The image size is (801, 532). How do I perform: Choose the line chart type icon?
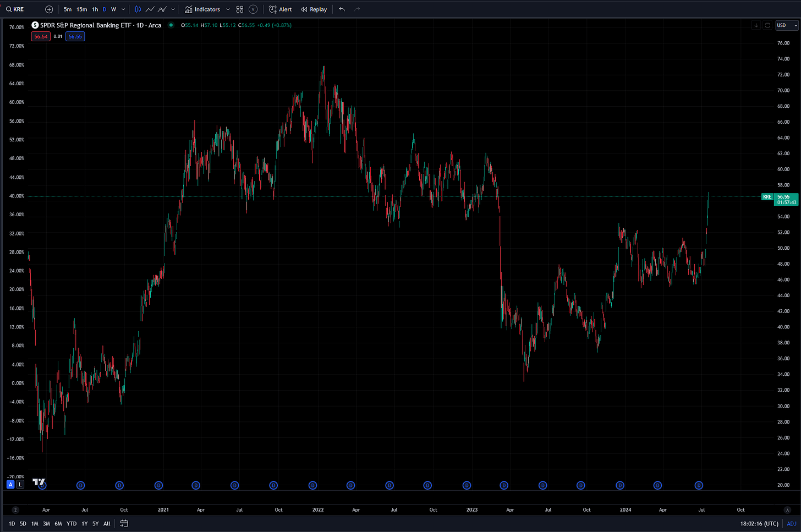pos(150,9)
